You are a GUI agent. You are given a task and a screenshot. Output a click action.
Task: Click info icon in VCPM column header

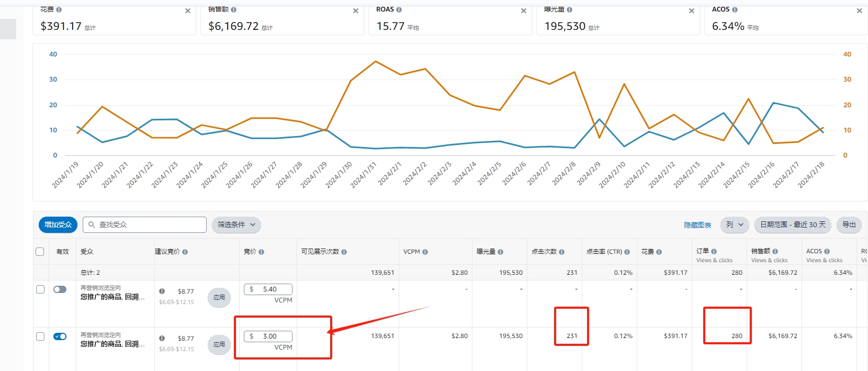tap(425, 252)
